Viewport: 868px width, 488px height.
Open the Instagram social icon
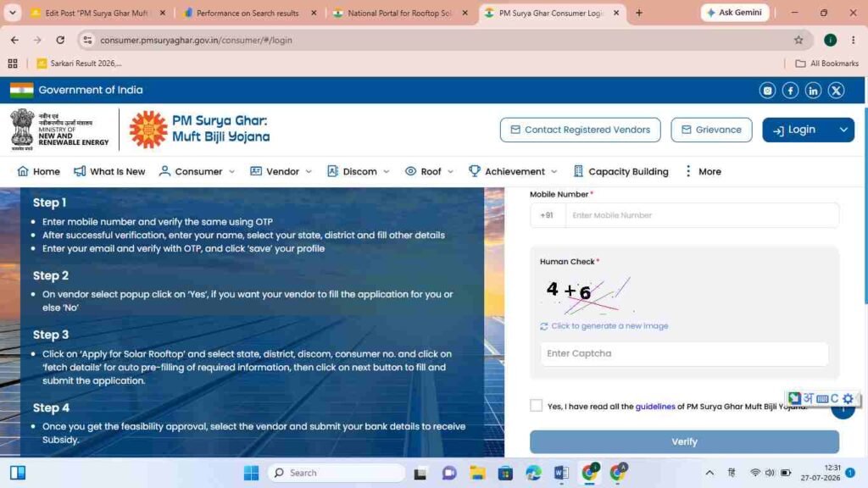click(767, 90)
